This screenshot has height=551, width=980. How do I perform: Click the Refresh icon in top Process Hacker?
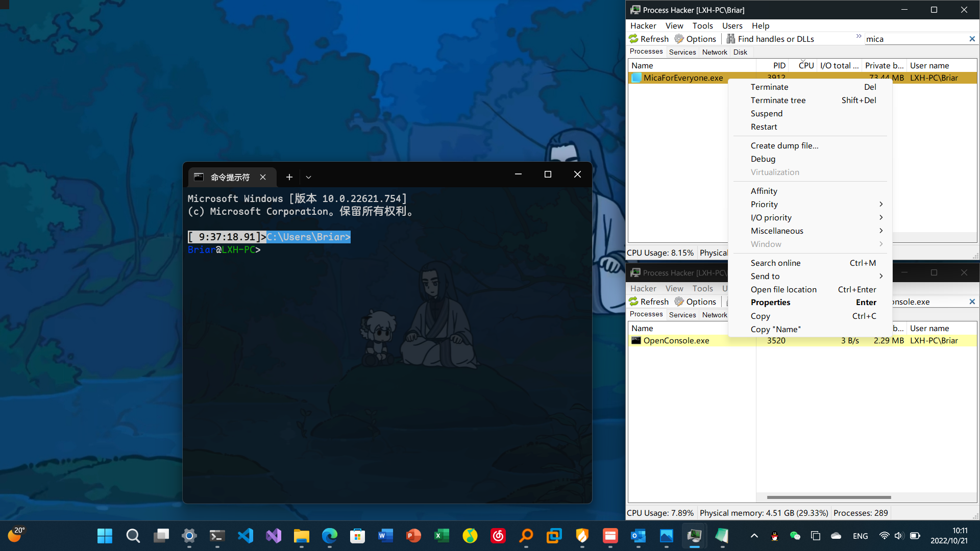click(634, 39)
